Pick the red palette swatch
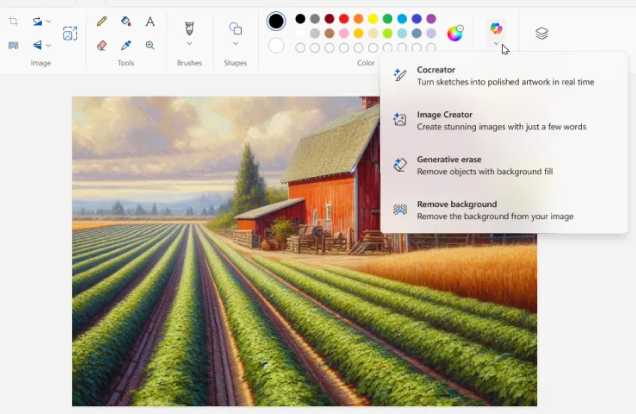The height and width of the screenshot is (414, 636). pyautogui.click(x=344, y=19)
